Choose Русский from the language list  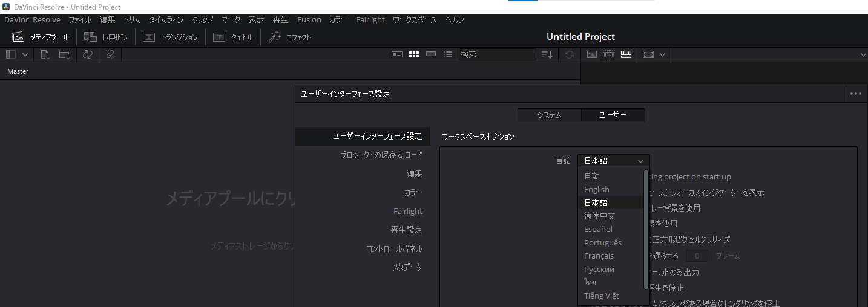point(611,269)
